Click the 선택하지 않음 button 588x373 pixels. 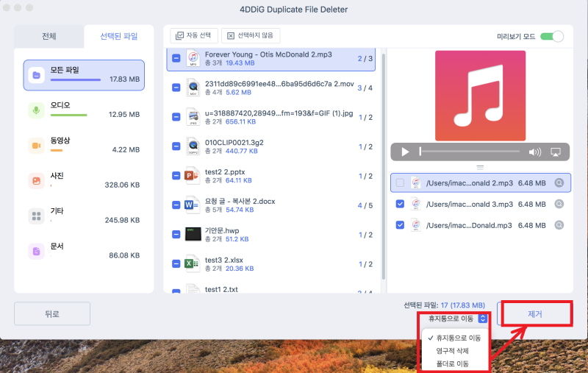[251, 35]
